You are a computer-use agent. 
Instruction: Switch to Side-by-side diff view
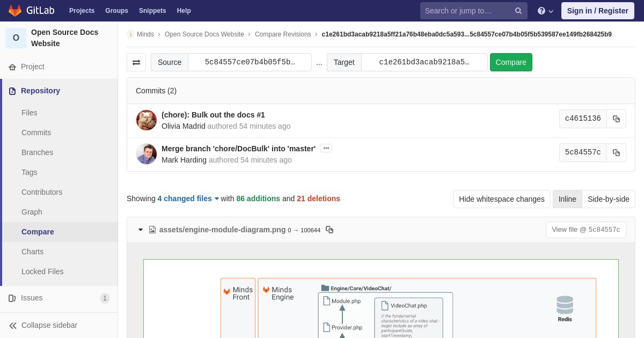point(609,199)
